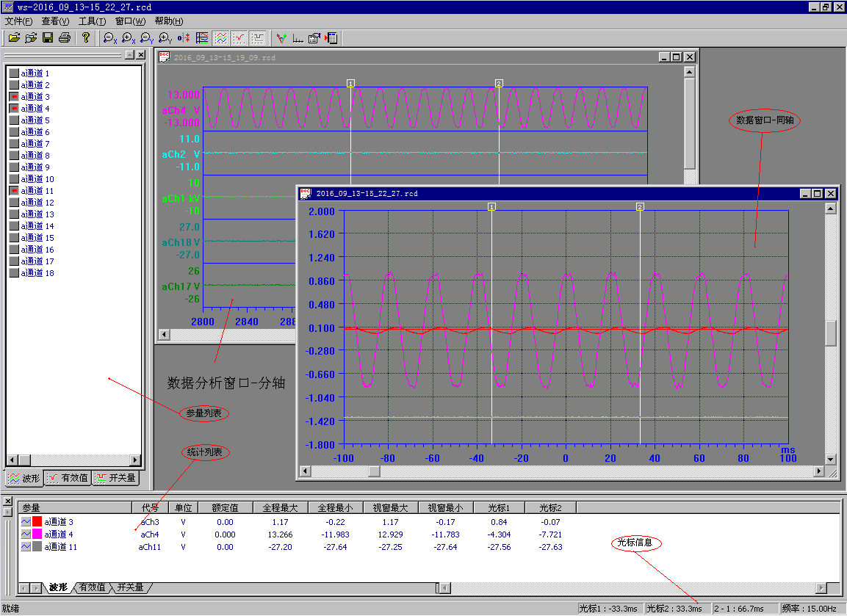Toggle the digital switch signal toolbar icon
Screen dimensions: 847x616
click(258, 37)
